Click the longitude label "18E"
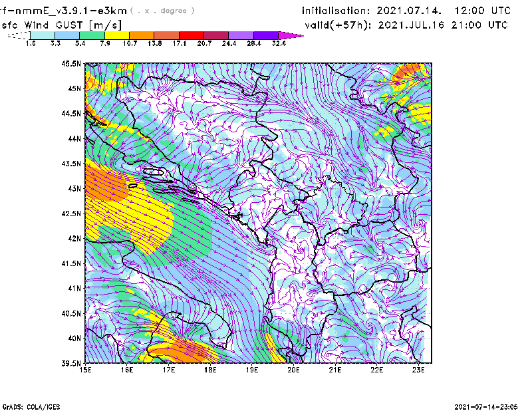Image resolution: width=532 pixels, height=411 pixels. (210, 370)
